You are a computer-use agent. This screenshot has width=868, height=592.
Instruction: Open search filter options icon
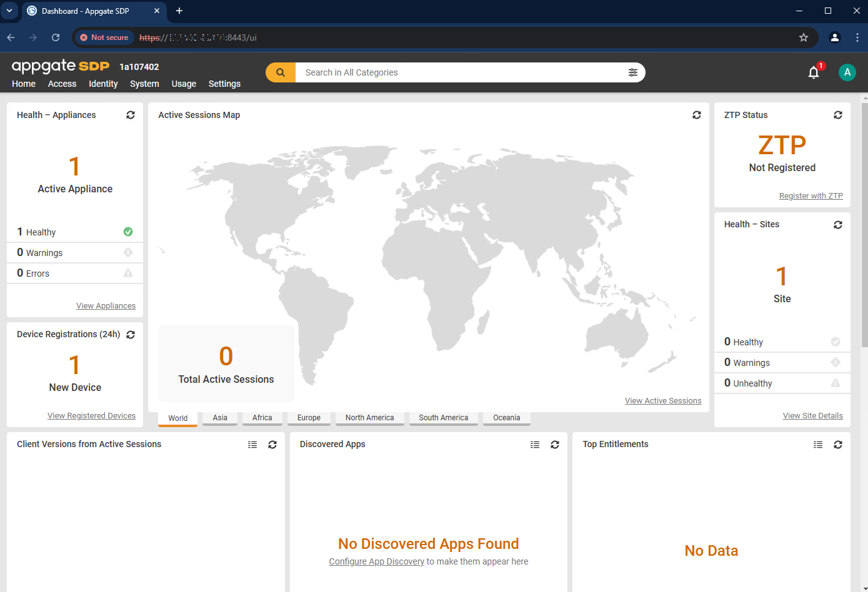click(633, 72)
